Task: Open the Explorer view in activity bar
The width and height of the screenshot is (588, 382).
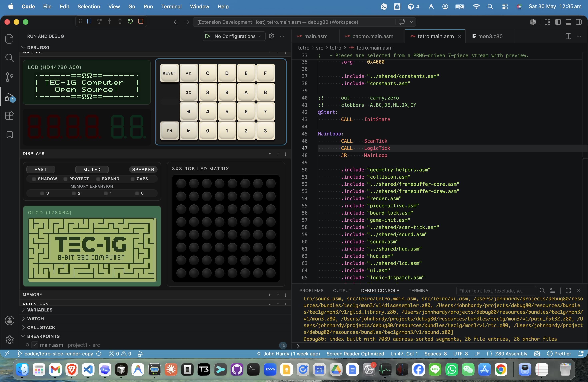Action: pyautogui.click(x=9, y=39)
